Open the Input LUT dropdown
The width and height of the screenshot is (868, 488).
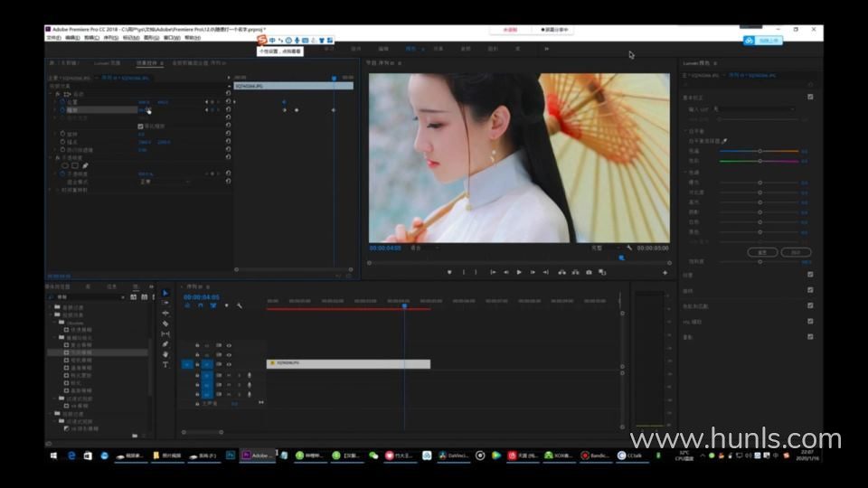point(755,108)
